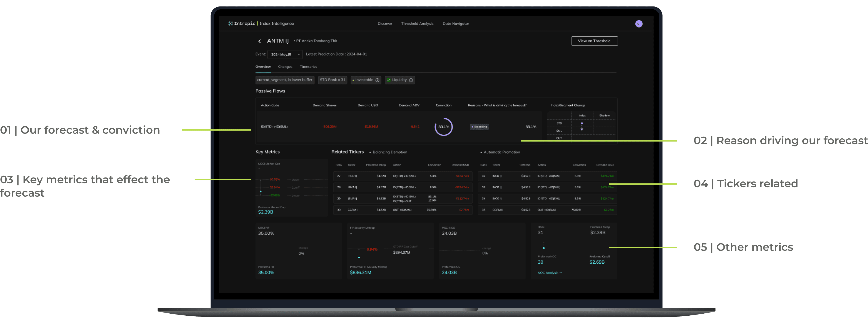Image resolution: width=868 pixels, height=323 pixels.
Task: Click the dropdown chevron in Event selector
Action: click(x=298, y=54)
